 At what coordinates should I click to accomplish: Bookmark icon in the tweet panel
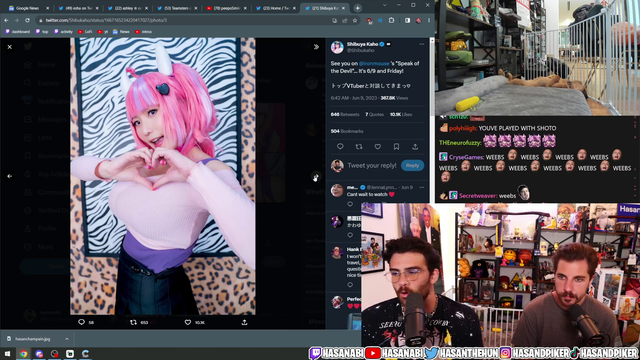[x=396, y=147]
